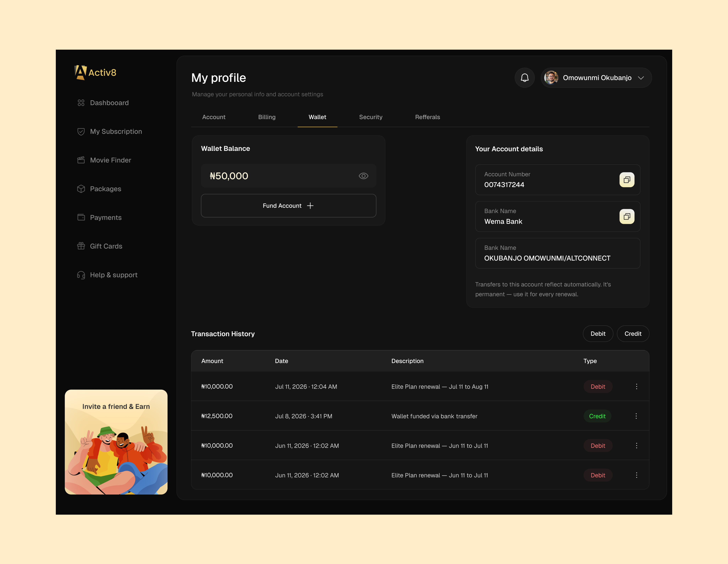Click the green Credit type badge
This screenshot has width=728, height=564.
coord(597,416)
